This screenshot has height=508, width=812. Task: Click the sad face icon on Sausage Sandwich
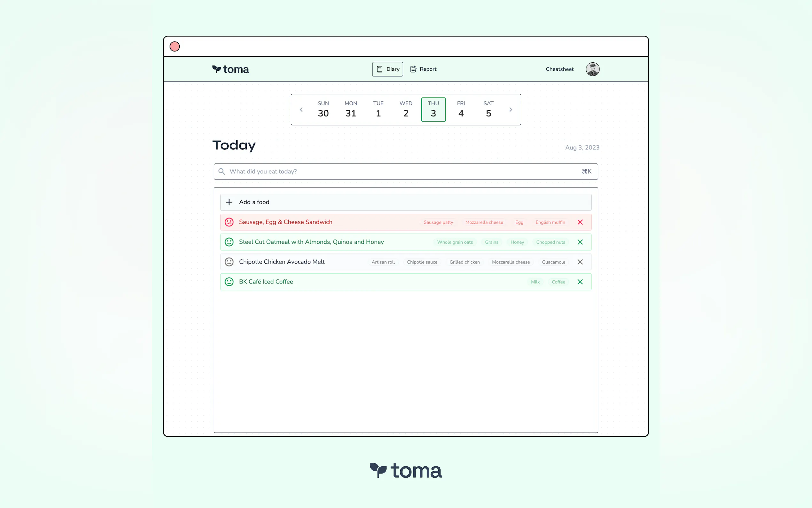click(229, 222)
